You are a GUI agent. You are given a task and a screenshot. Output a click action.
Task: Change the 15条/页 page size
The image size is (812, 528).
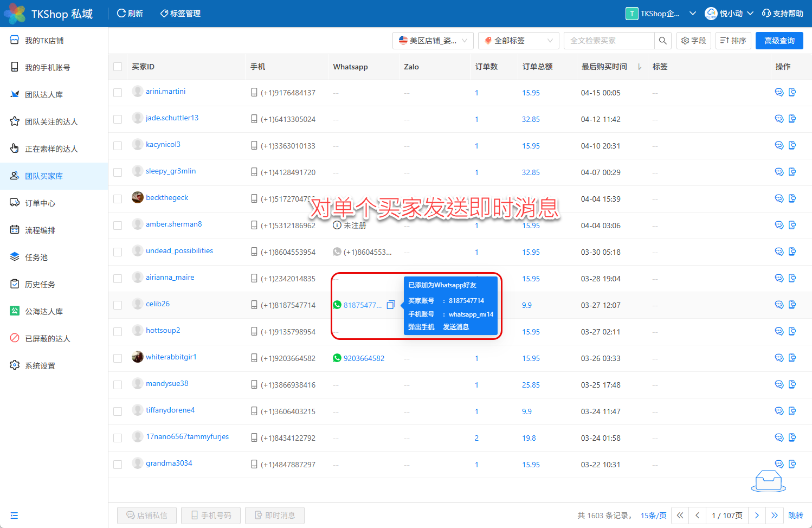[653, 516]
